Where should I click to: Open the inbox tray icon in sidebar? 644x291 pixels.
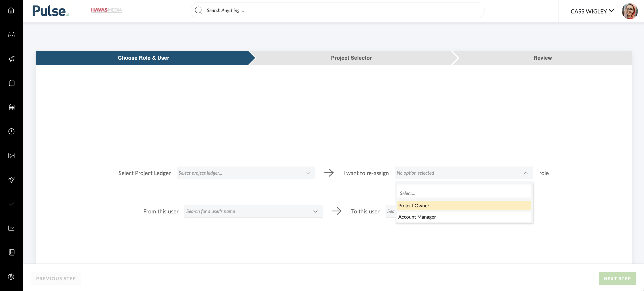coord(11,35)
